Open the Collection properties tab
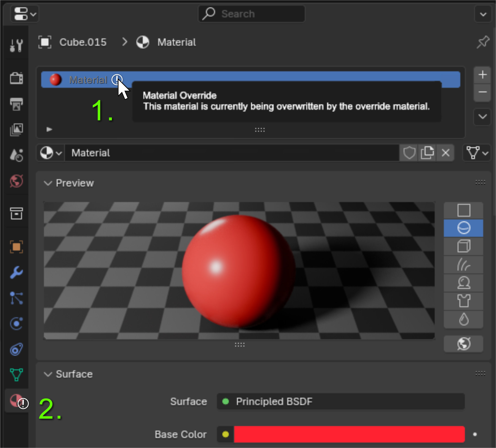Screen dimensions: 496x448 point(16,213)
